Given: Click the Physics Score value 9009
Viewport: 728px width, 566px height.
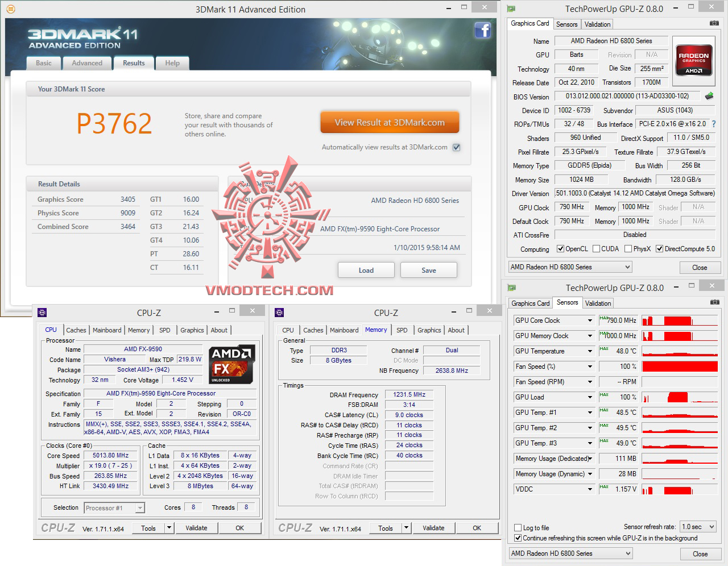Looking at the screenshot, I should (x=128, y=213).
